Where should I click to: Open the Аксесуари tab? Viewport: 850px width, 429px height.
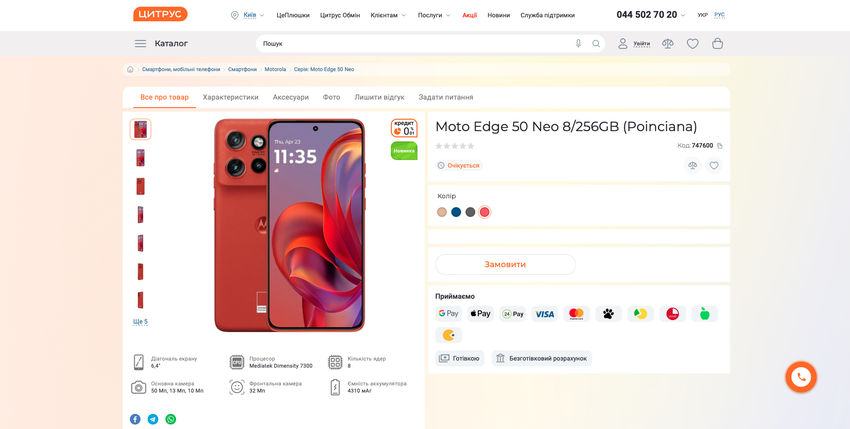click(x=291, y=97)
